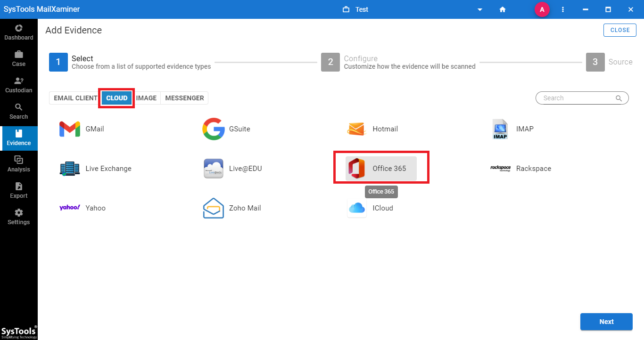This screenshot has width=644, height=340.
Task: Pick the Hotmail envelope icon
Action: (x=357, y=129)
